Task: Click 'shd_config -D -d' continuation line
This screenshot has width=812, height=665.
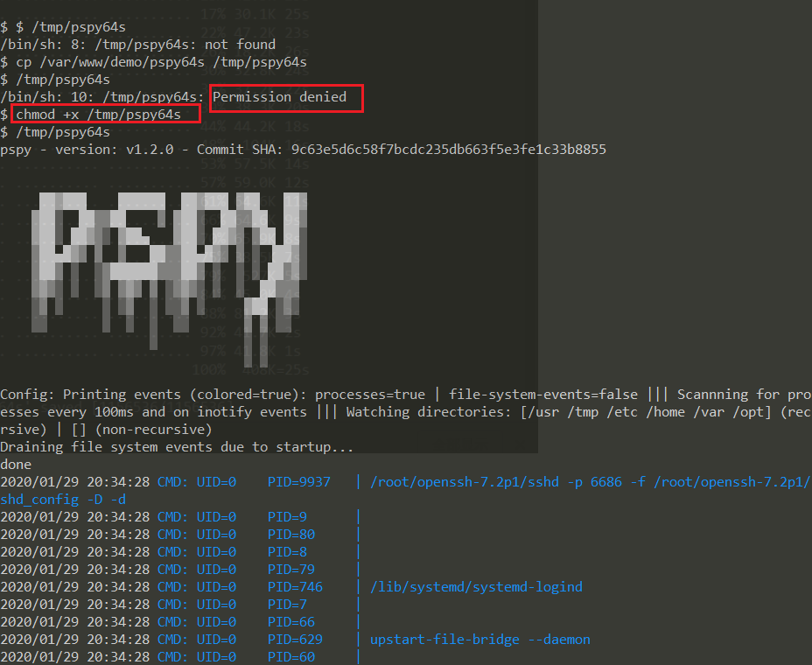Action: click(63, 500)
